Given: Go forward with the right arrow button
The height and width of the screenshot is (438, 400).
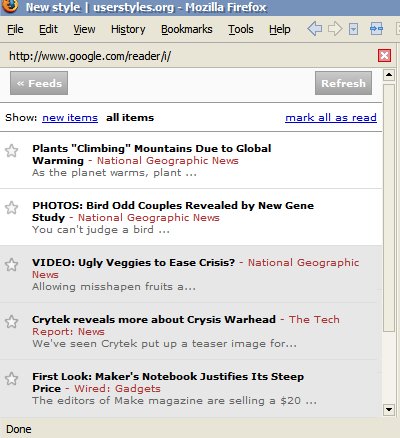Looking at the screenshot, I should coord(335,29).
